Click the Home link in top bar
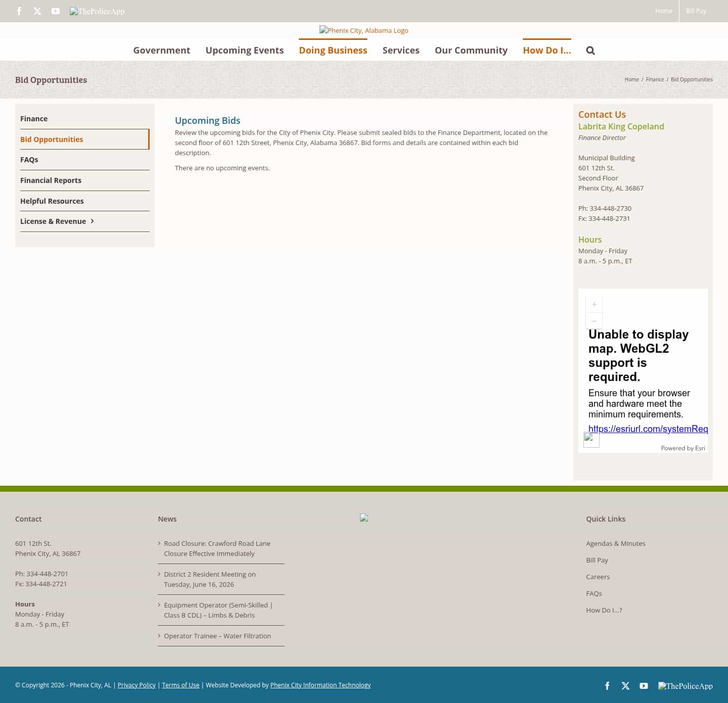728x703 pixels. click(664, 11)
